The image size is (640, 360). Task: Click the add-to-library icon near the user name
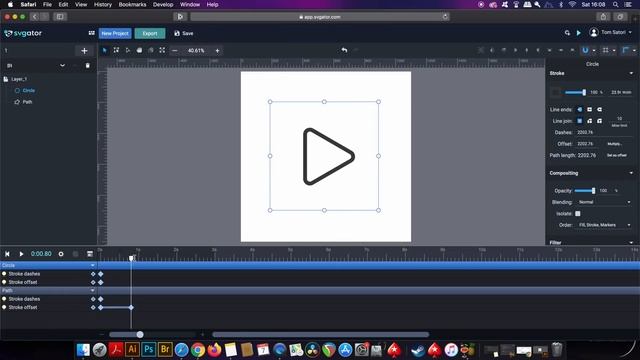567,33
